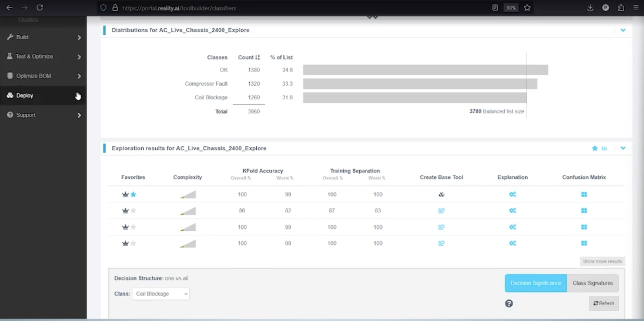Image resolution: width=644 pixels, height=321 pixels.
Task: Sort classes by Count column
Action: (249, 57)
